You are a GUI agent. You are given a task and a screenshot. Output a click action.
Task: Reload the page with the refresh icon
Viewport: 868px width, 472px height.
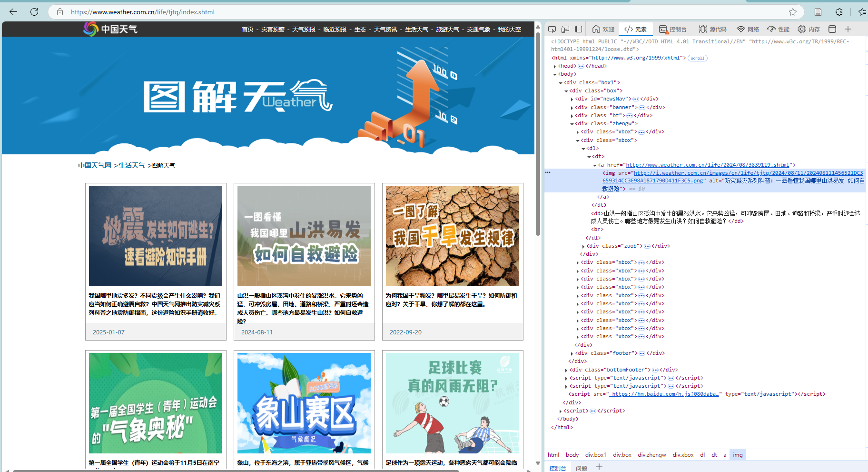tap(34, 12)
